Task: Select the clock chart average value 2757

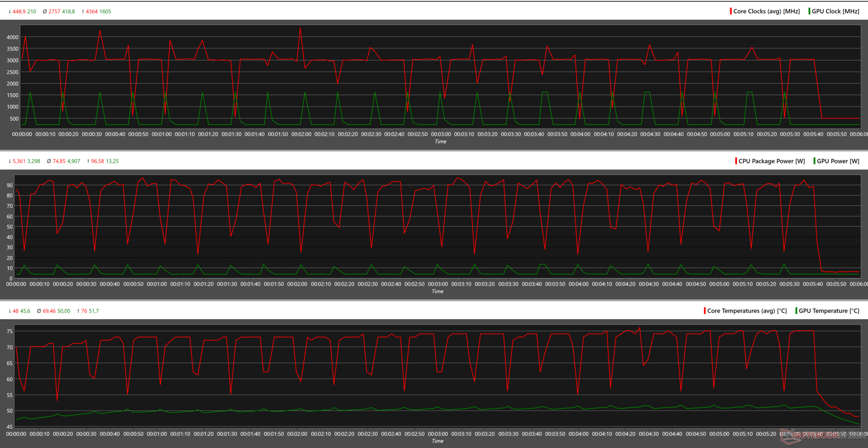Action: pyautogui.click(x=54, y=12)
